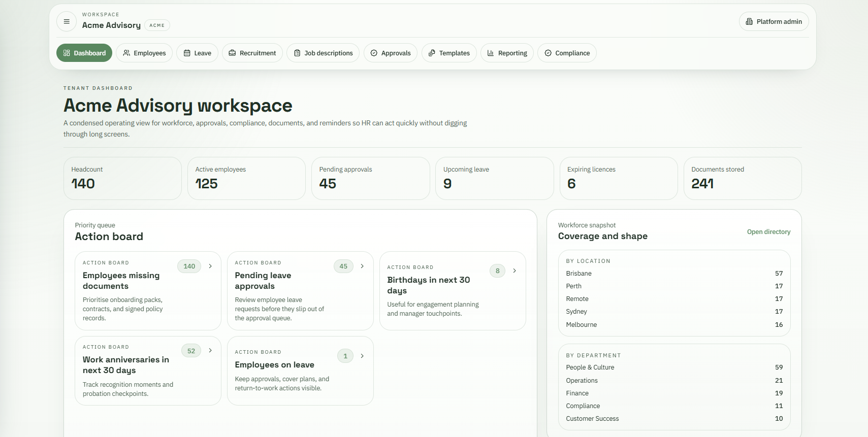Image resolution: width=868 pixels, height=437 pixels.
Task: Open Work anniversaries in next 30 days card
Action: [x=148, y=371]
